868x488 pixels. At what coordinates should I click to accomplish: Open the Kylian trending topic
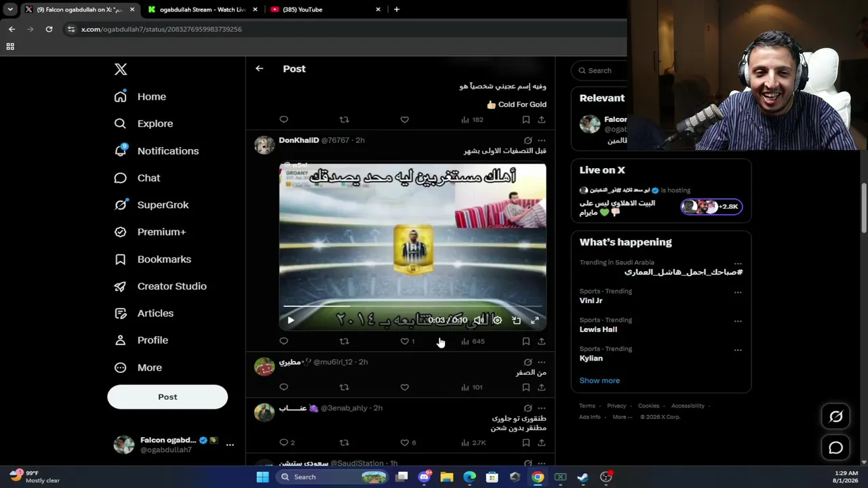[592, 358]
